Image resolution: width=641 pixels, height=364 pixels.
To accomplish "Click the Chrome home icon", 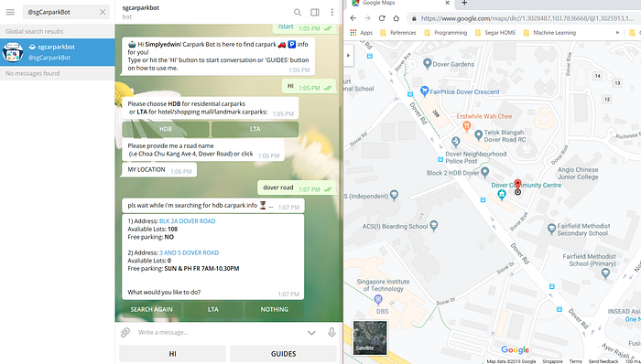I will tap(397, 18).
